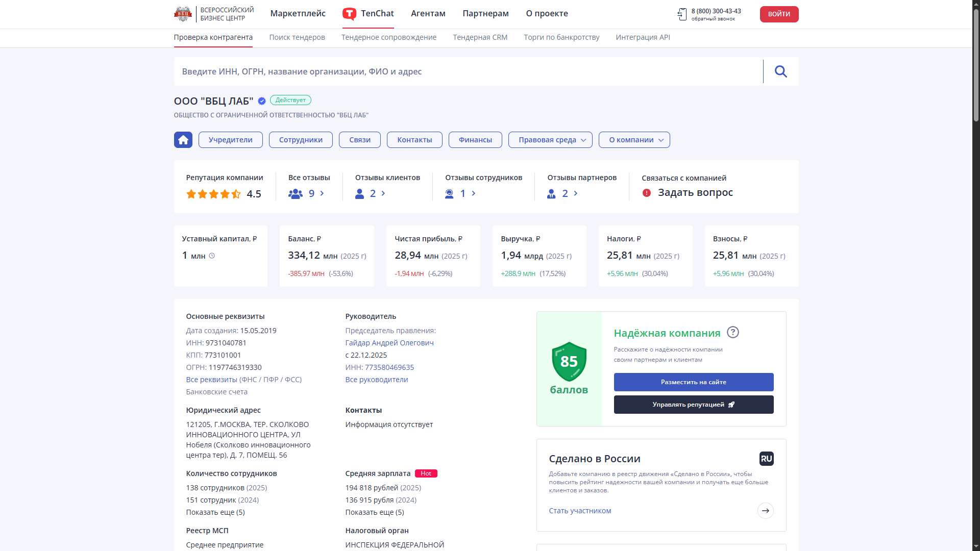Open chevron next to 1 employee review
Image resolution: width=980 pixels, height=551 pixels.
point(474,193)
